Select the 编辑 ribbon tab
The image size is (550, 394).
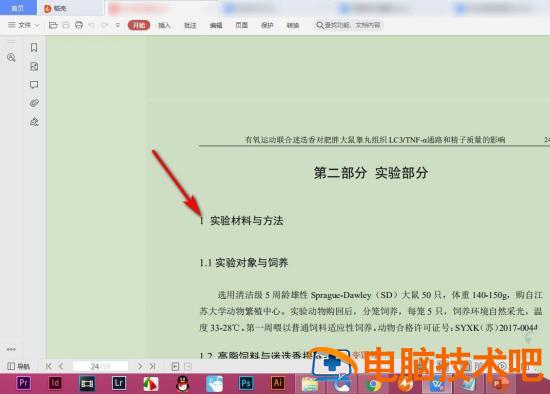tap(216, 25)
